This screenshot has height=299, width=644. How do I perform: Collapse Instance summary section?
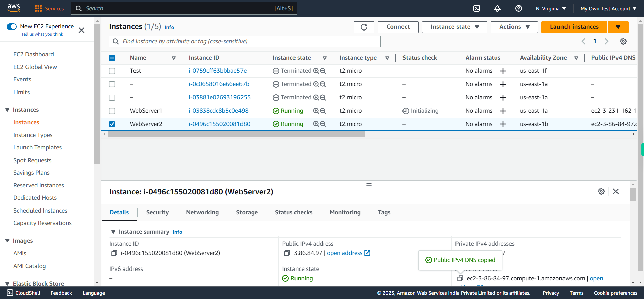(x=113, y=232)
